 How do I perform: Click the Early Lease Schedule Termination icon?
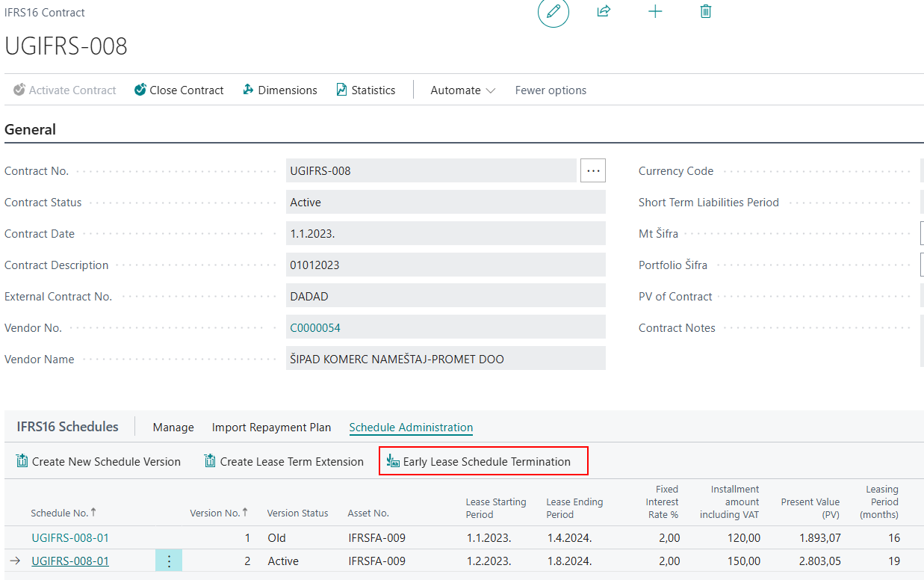[393, 461]
